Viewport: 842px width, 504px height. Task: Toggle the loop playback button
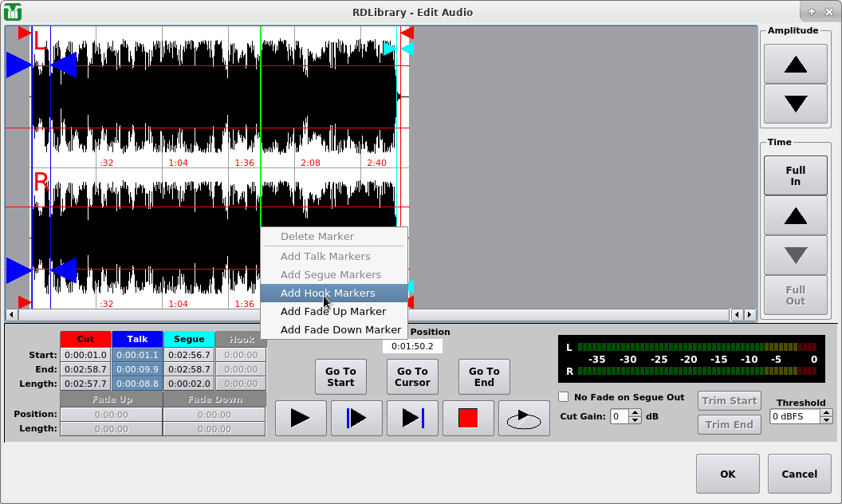524,419
